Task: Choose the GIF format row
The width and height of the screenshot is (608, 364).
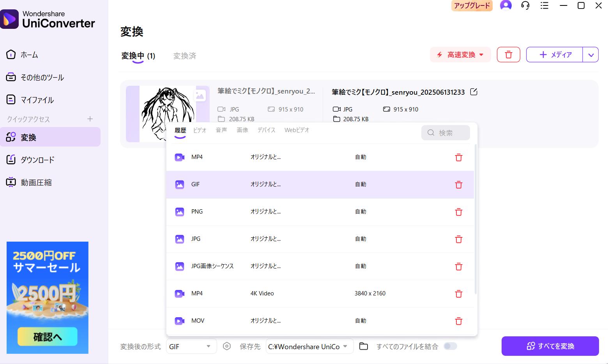Action: 320,184
